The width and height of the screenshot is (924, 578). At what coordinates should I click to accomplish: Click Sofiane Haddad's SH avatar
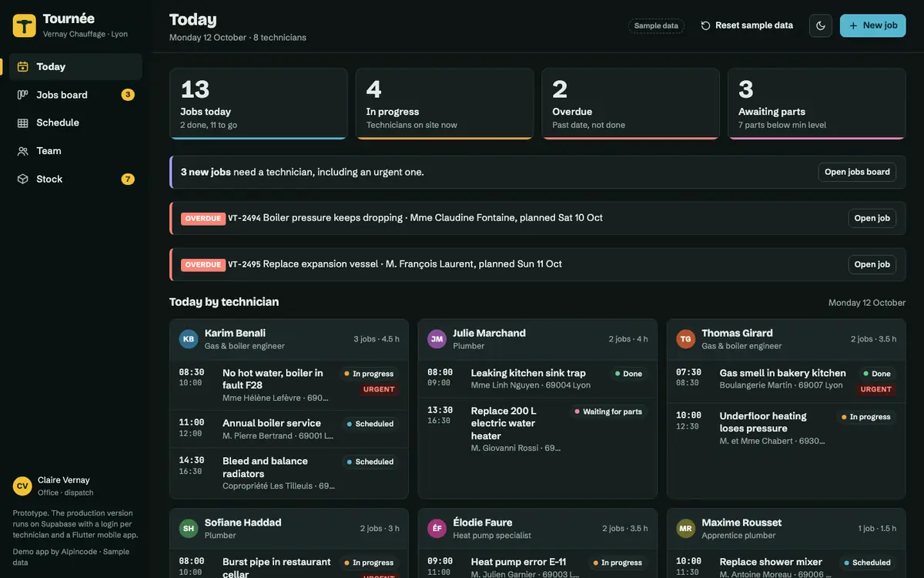(x=189, y=529)
